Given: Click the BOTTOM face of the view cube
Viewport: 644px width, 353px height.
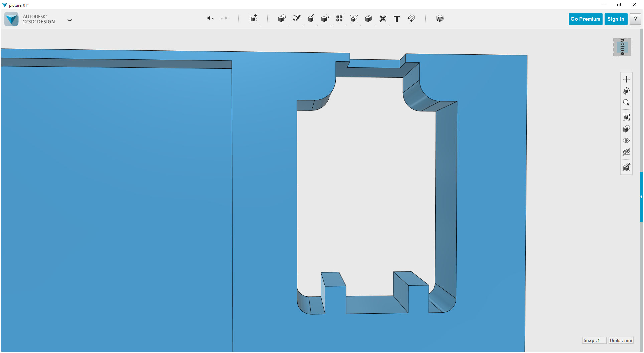Looking at the screenshot, I should 622,47.
